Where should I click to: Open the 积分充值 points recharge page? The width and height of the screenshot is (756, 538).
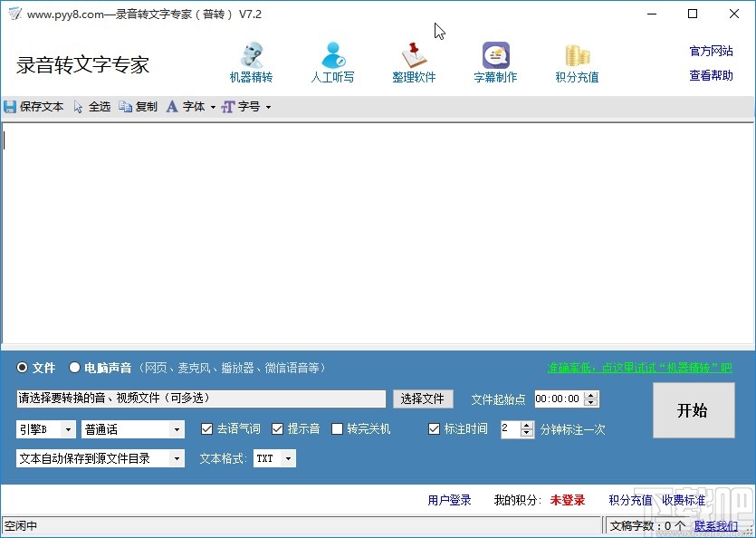[x=576, y=60]
